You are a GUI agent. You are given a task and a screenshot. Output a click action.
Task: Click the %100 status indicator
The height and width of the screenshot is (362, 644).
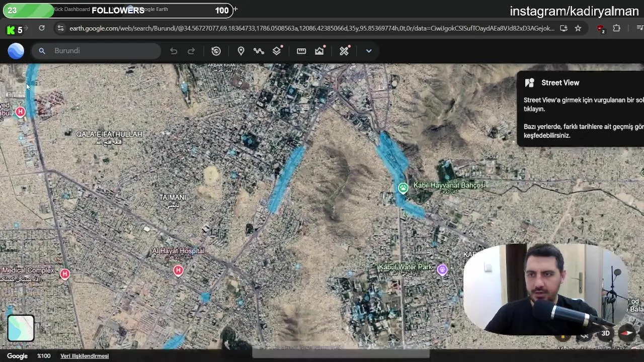pos(44,356)
